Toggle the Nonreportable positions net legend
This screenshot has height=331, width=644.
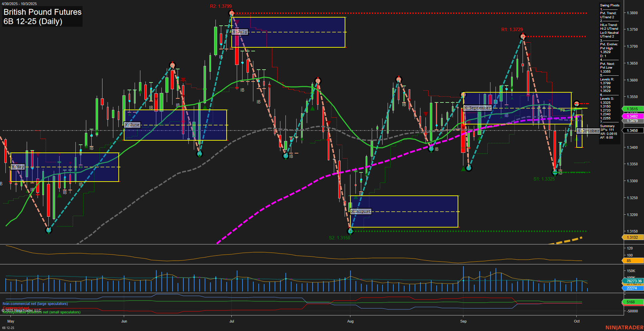click(41, 312)
